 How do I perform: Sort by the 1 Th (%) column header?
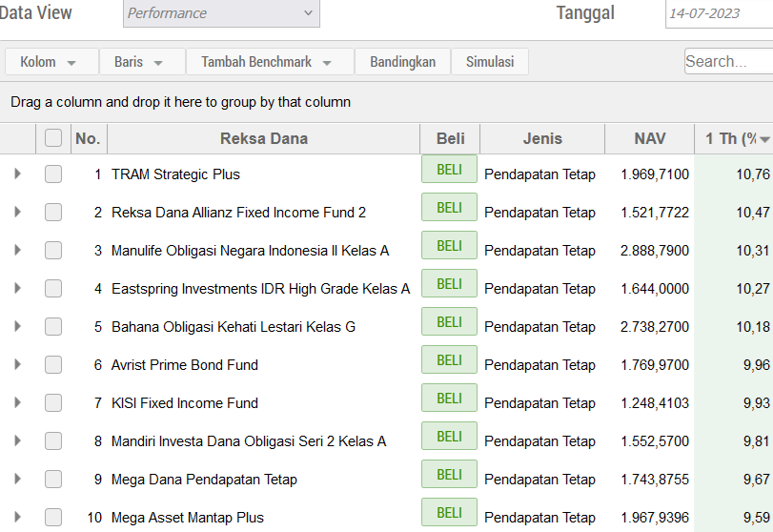[x=734, y=138]
